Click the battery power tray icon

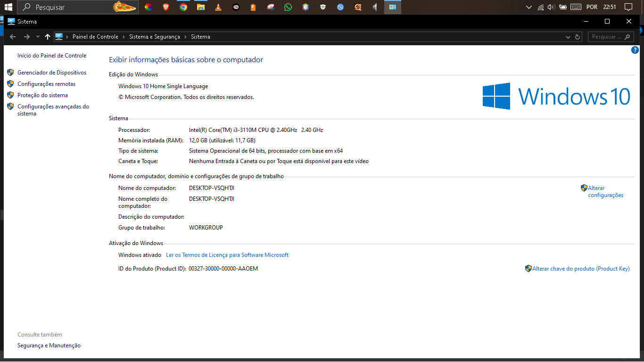click(562, 7)
